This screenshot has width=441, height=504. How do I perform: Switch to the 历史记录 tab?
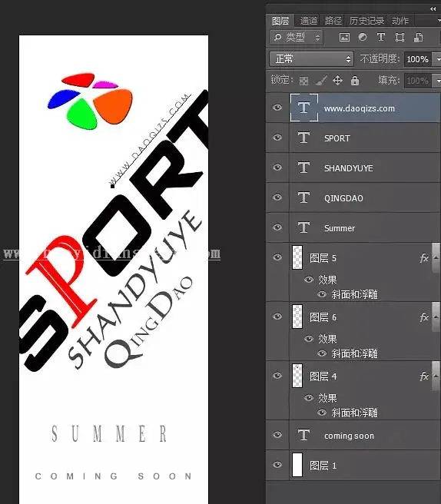pos(366,21)
